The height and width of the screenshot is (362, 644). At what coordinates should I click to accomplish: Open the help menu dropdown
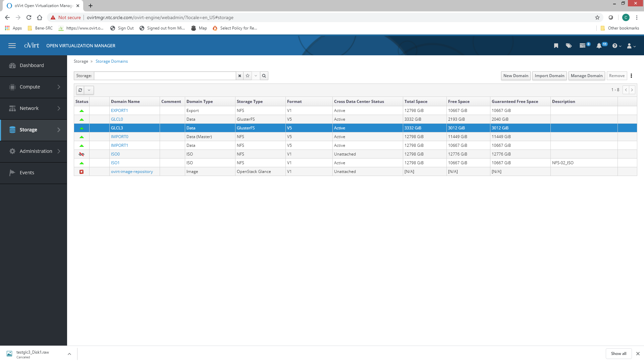click(616, 46)
